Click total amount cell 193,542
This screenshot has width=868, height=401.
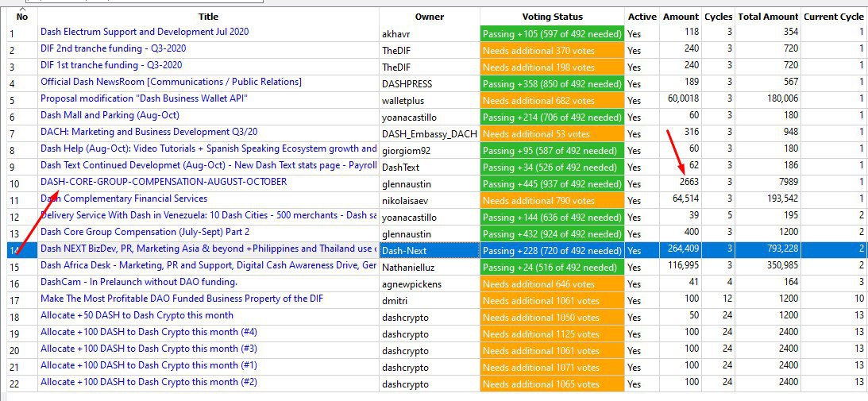click(x=768, y=200)
